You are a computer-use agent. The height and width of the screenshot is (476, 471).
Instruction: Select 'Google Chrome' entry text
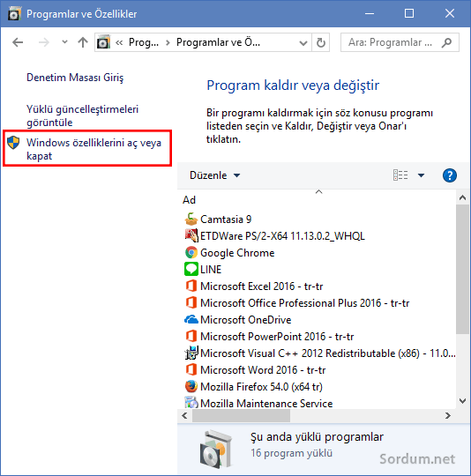pyautogui.click(x=237, y=253)
